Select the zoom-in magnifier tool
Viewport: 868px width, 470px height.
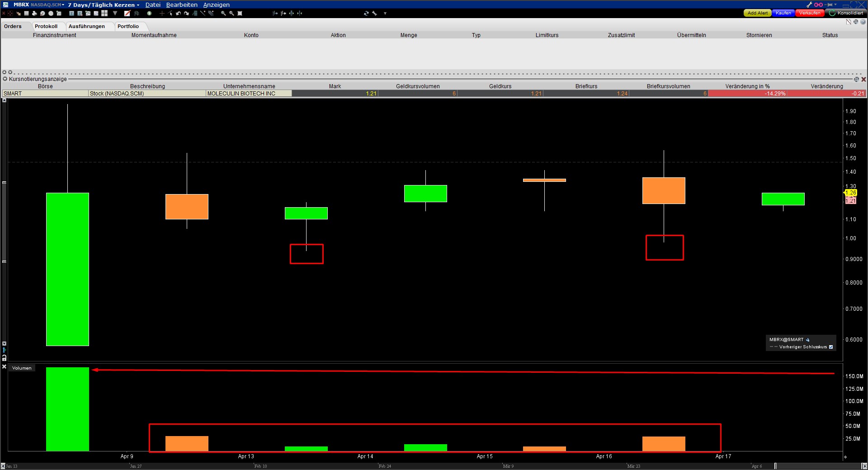[222, 14]
